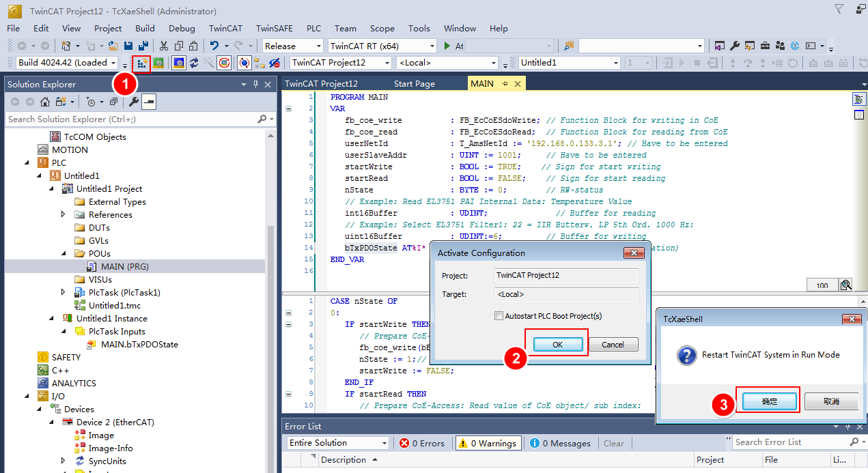Click the Show Online Data icon
The image size is (868, 473).
(x=244, y=63)
